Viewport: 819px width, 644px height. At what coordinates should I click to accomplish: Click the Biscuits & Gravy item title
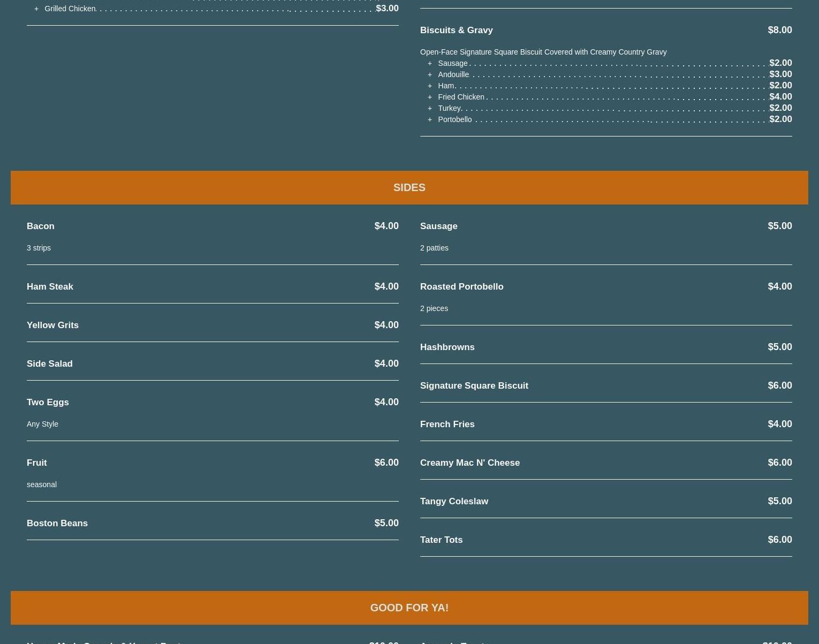pyautogui.click(x=456, y=30)
